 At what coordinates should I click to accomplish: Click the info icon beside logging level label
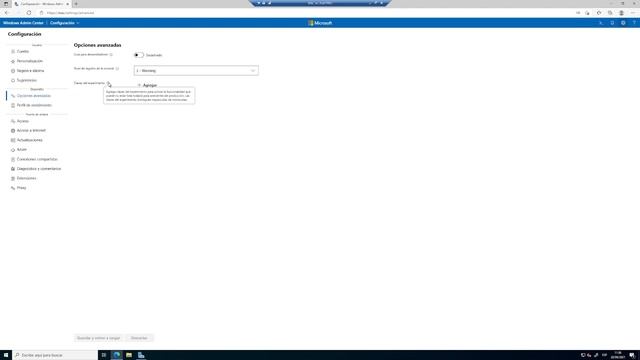click(x=117, y=69)
